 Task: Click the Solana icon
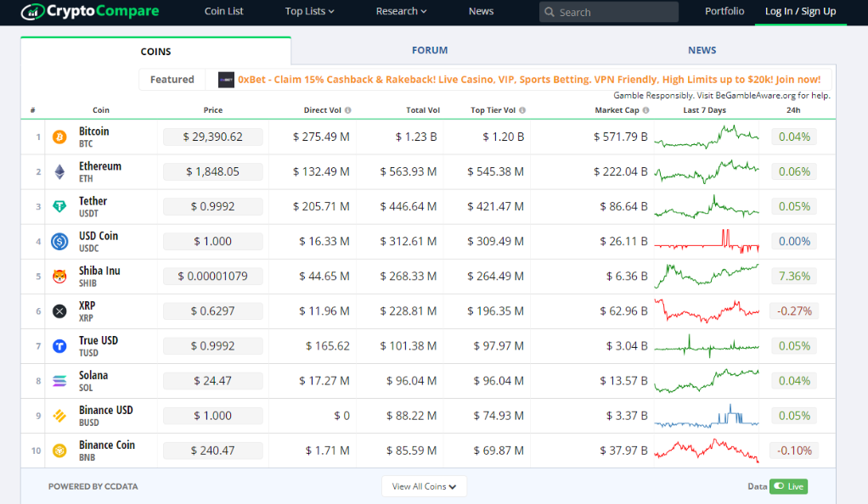tap(59, 381)
